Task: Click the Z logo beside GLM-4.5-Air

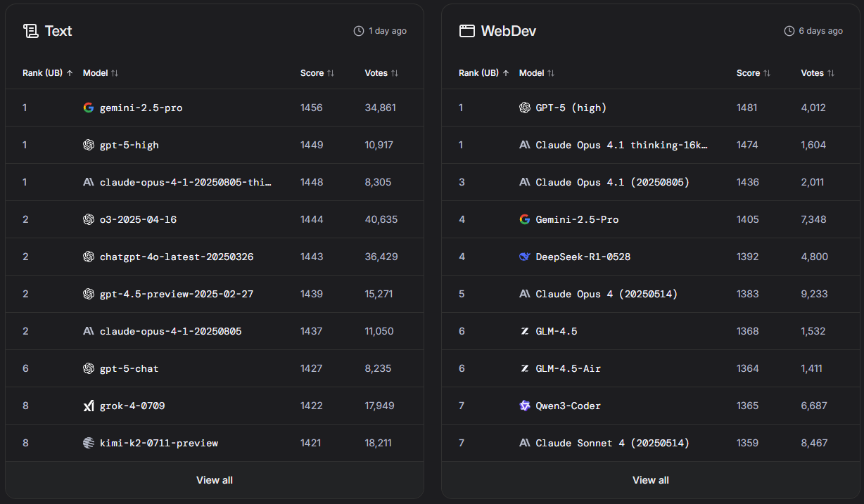Action: [x=525, y=368]
